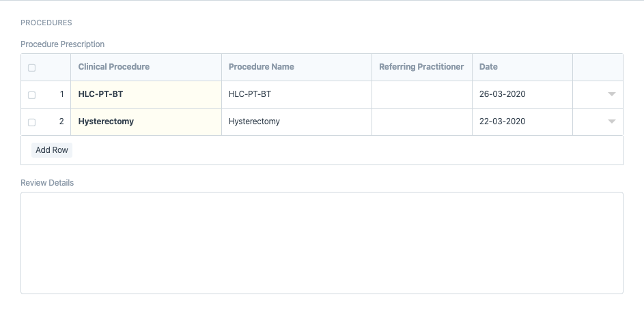Open the bold Hysterectomy Clinical Procedure cell
The image size is (644, 314).
tap(145, 122)
